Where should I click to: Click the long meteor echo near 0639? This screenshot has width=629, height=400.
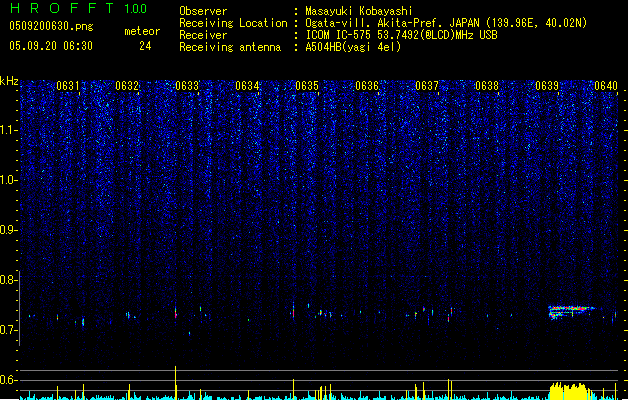tap(572, 312)
